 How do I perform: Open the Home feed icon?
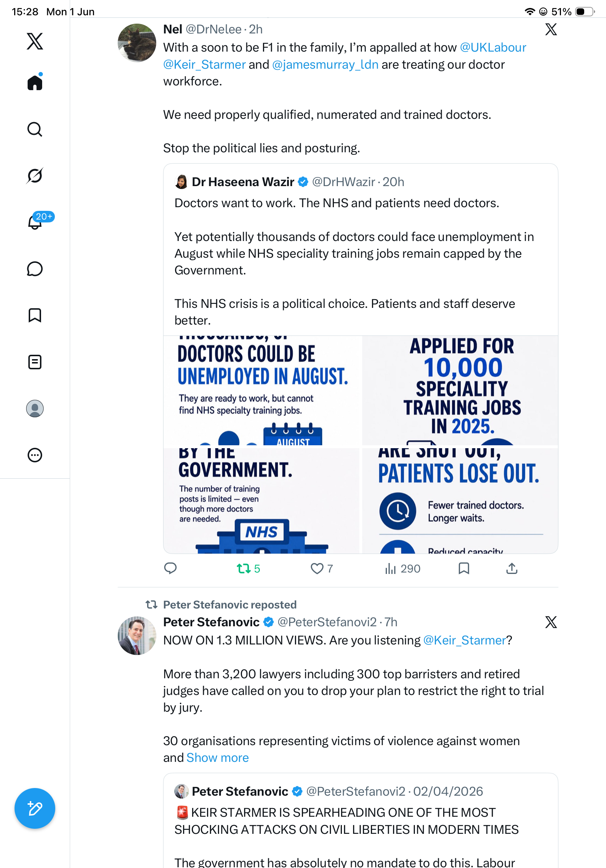(35, 83)
